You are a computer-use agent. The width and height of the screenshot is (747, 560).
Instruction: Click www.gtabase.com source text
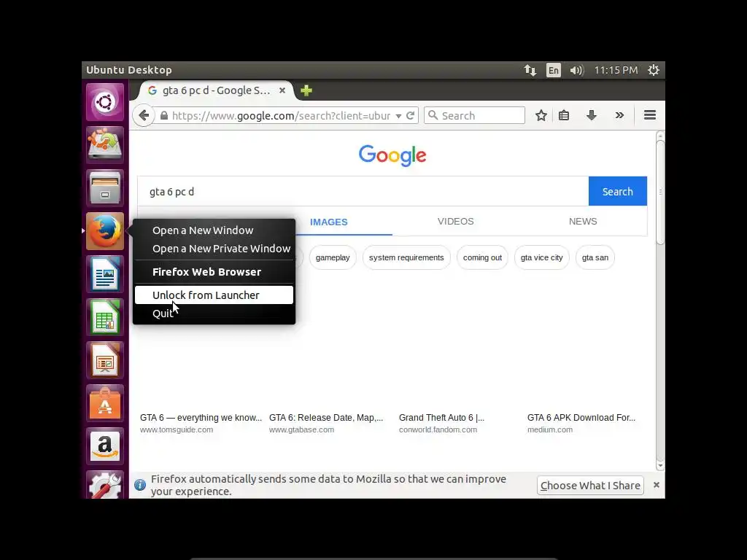[301, 429]
